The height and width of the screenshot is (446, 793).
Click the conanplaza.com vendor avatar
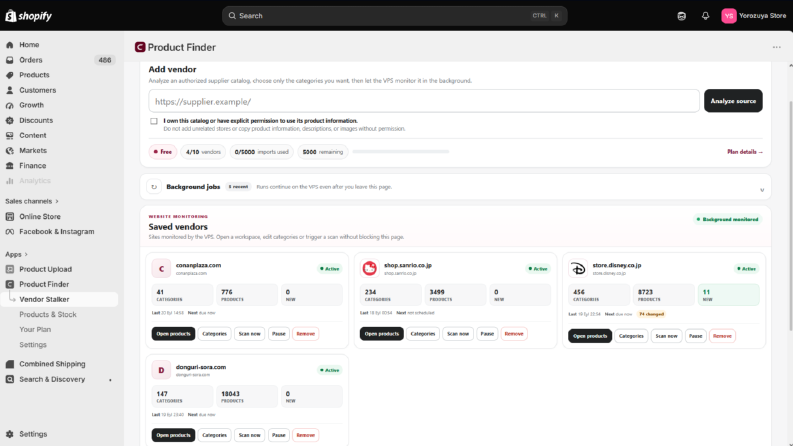pyautogui.click(x=161, y=269)
